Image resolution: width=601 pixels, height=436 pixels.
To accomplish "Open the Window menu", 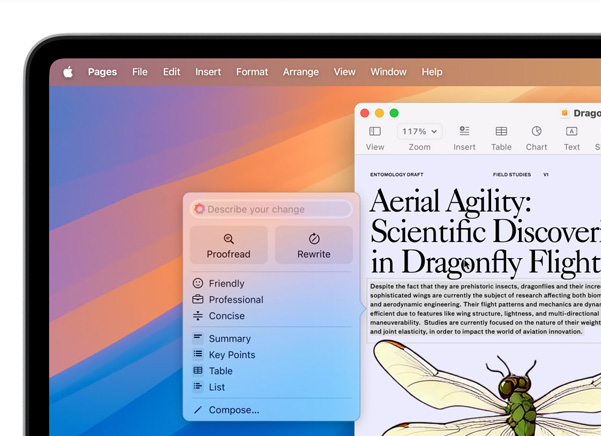I will click(388, 72).
